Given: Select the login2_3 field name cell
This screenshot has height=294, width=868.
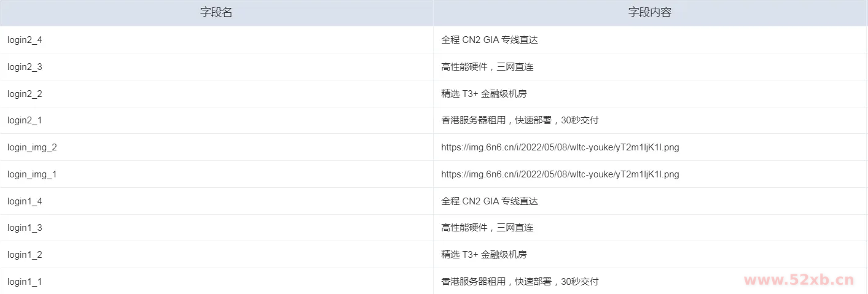Looking at the screenshot, I should (x=25, y=67).
